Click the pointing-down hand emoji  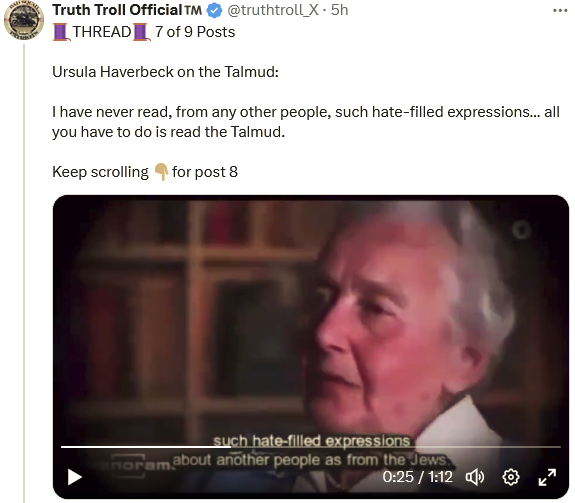(x=161, y=172)
